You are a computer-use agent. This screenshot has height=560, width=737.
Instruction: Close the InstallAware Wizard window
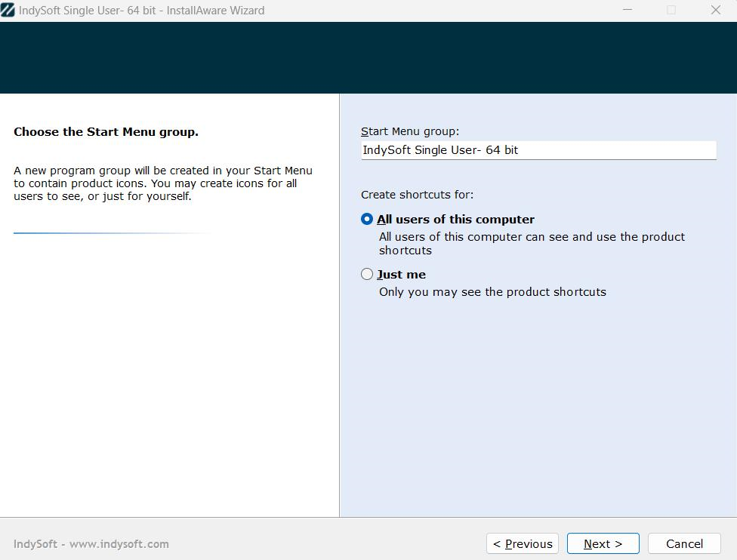[x=715, y=11]
